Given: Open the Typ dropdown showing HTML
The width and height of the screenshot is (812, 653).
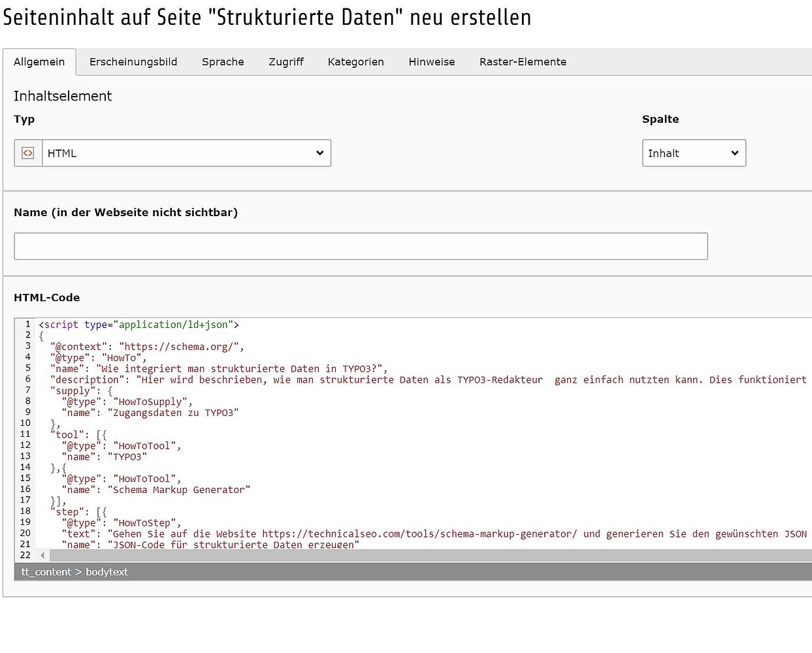Looking at the screenshot, I should [186, 153].
